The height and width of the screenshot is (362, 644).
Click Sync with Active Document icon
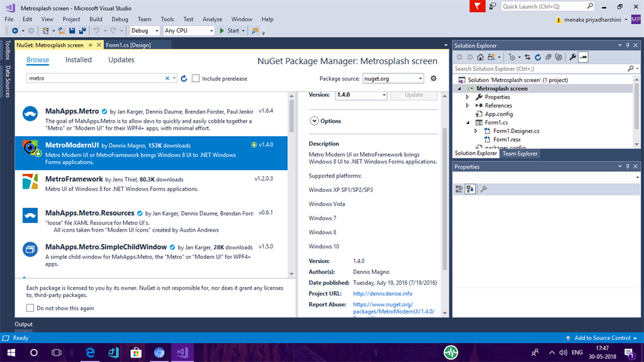(528, 57)
